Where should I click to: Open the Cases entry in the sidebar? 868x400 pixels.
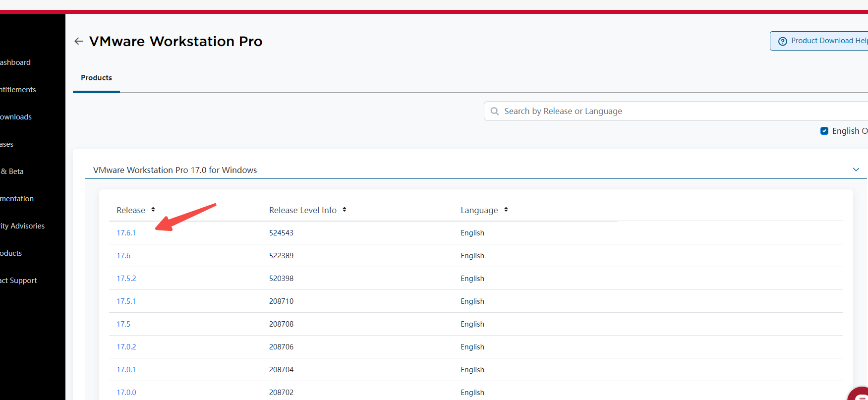click(x=7, y=144)
